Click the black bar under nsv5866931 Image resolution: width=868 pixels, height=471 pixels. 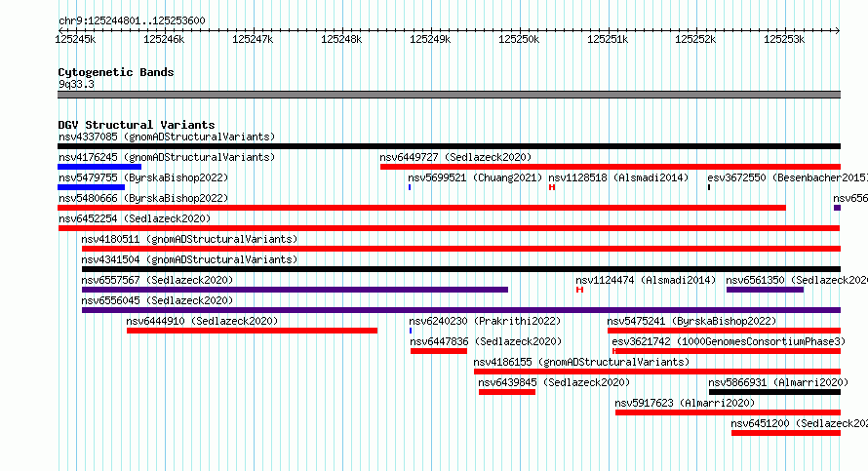[x=775, y=392]
